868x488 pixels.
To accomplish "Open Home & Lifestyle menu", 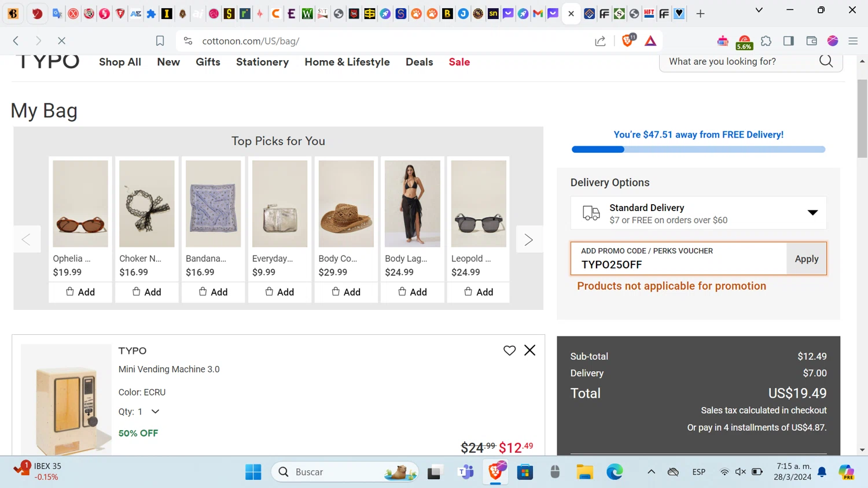I will click(347, 62).
